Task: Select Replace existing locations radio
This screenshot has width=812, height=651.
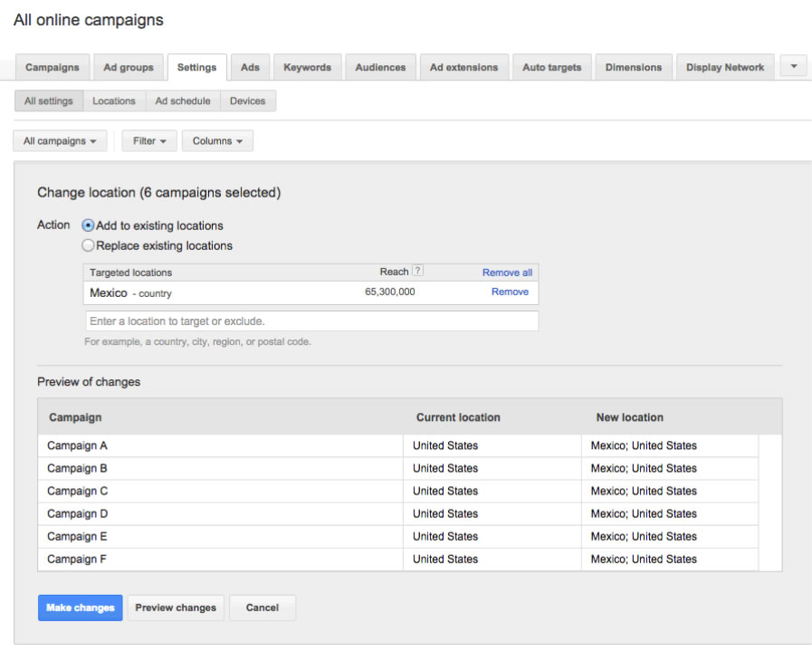Action: [x=88, y=245]
